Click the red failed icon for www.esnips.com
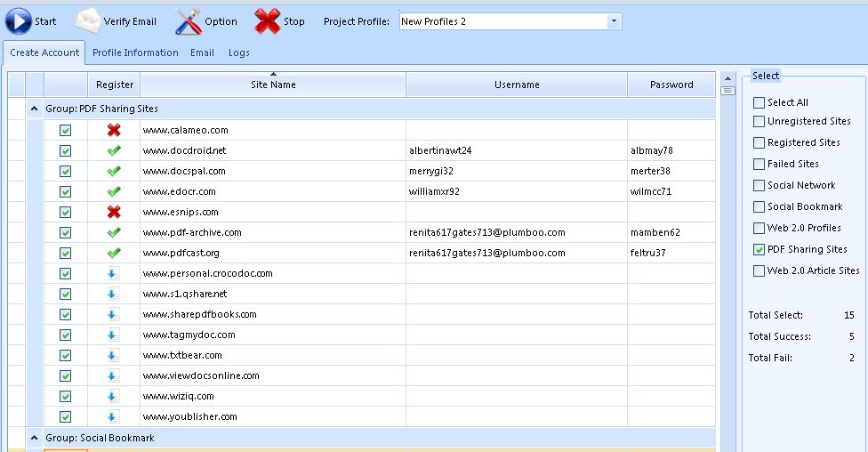This screenshot has width=868, height=452. point(114,212)
